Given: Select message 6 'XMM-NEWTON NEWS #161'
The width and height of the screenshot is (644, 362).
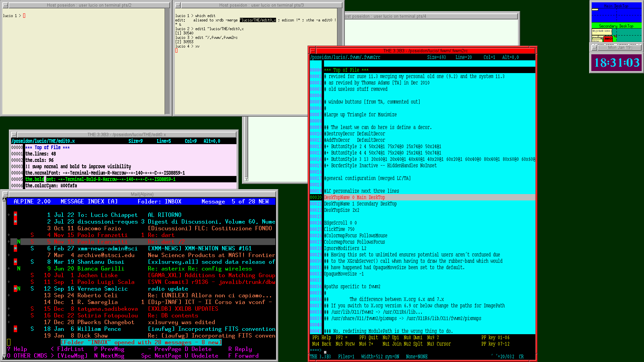Looking at the screenshot, I should [x=141, y=249].
